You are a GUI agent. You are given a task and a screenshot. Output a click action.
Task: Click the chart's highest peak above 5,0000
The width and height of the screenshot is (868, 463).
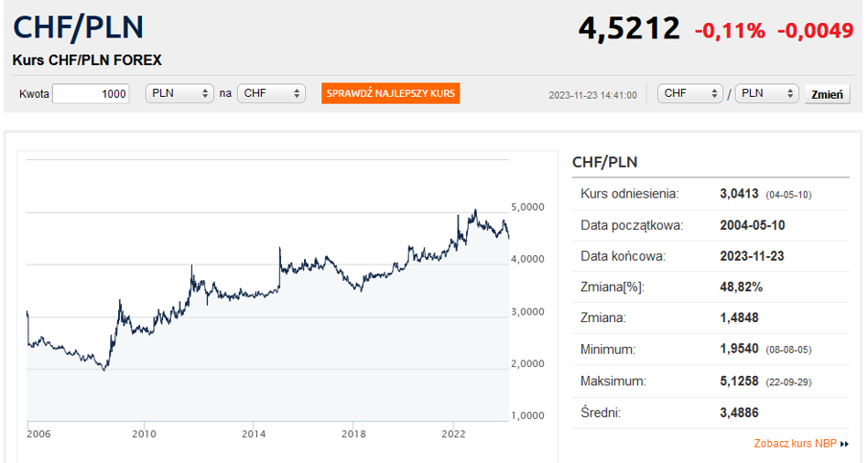[x=474, y=210]
